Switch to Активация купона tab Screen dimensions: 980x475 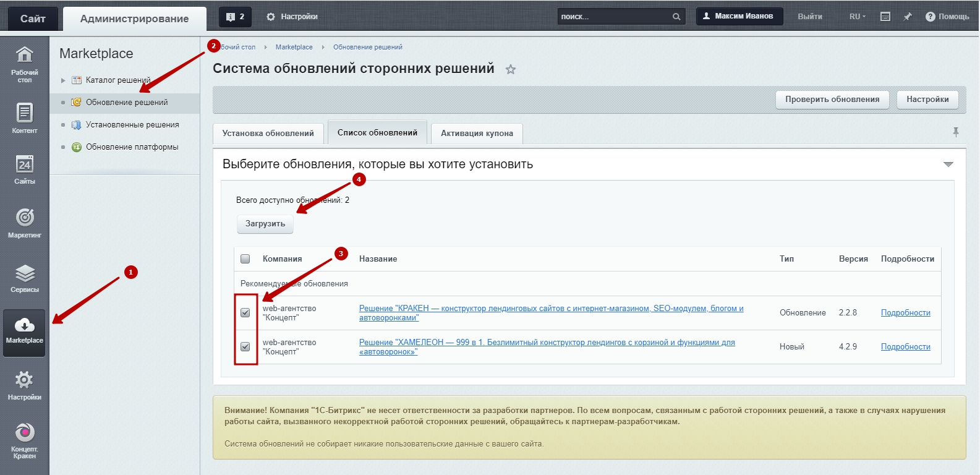(x=477, y=133)
